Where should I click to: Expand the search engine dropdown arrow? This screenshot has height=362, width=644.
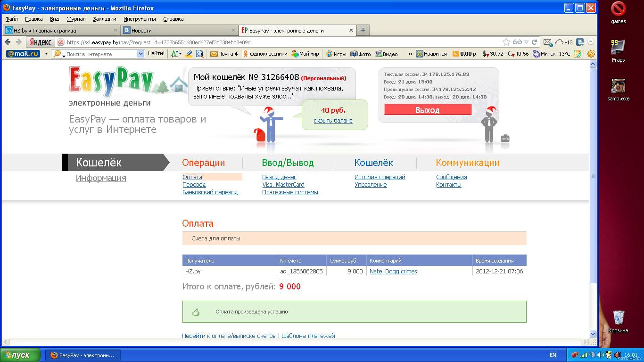(x=140, y=54)
